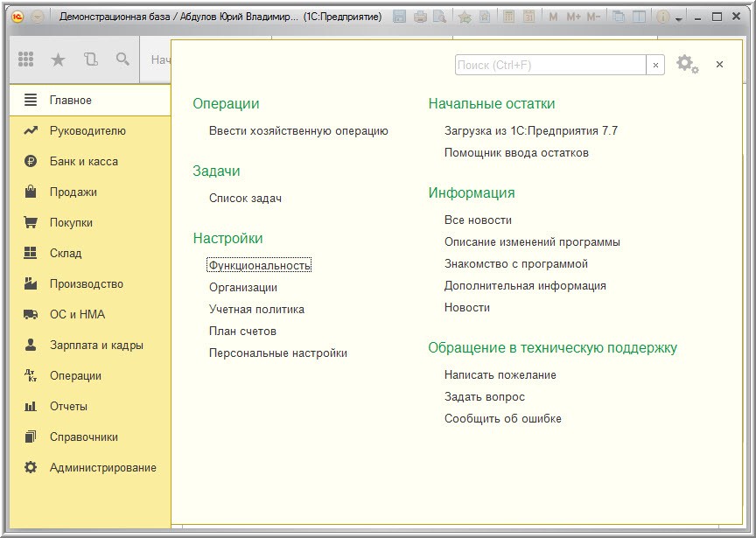Open the Функциональность settings link

point(260,265)
